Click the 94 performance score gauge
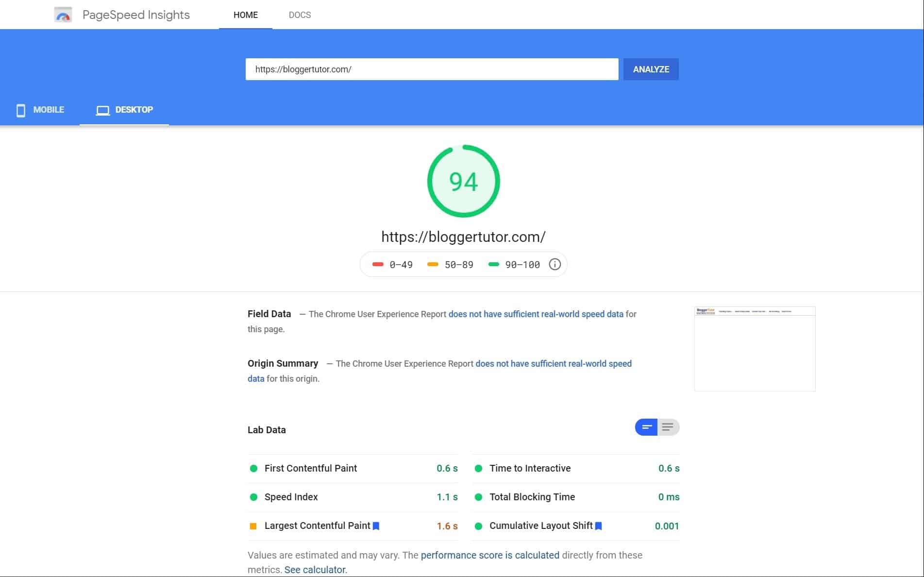 pos(464,181)
